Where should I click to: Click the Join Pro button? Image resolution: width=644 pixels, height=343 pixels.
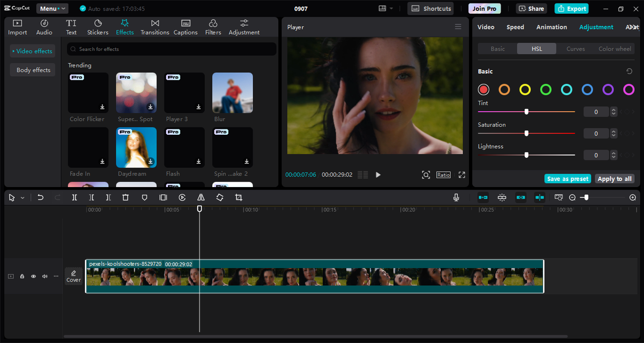[485, 9]
